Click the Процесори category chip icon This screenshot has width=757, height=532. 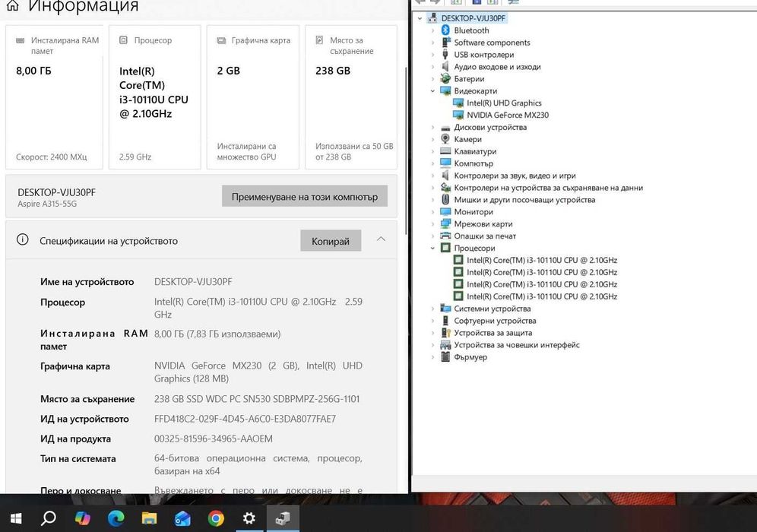click(445, 248)
